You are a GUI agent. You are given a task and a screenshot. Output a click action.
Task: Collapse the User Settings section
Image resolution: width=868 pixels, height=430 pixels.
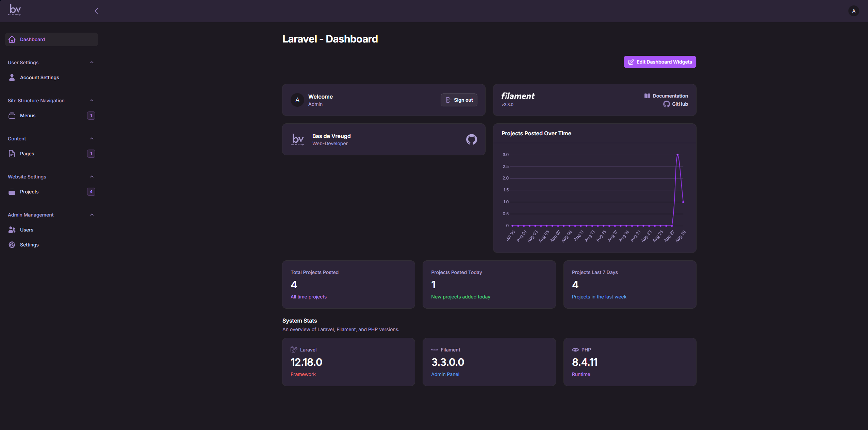(92, 62)
